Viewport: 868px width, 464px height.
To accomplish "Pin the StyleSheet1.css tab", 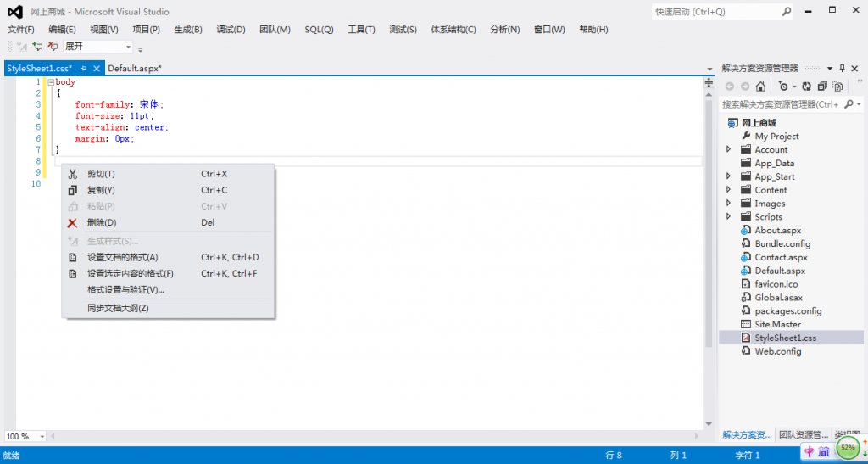I will (84, 69).
